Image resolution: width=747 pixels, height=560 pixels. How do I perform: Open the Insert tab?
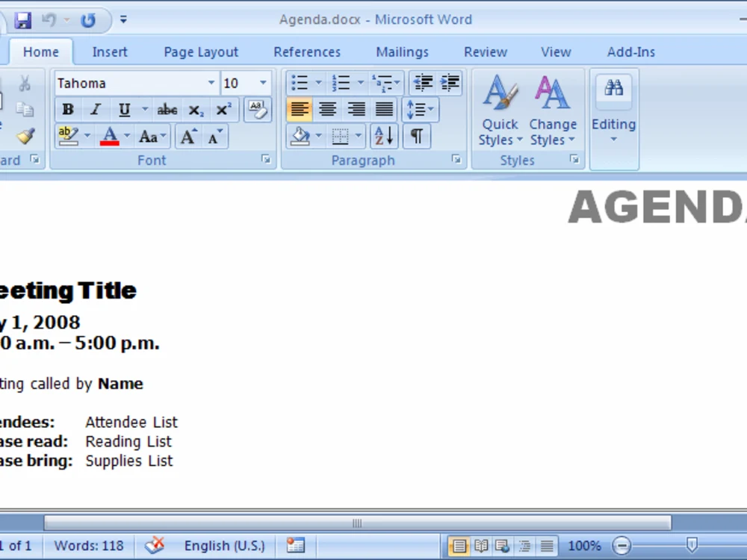pos(110,52)
